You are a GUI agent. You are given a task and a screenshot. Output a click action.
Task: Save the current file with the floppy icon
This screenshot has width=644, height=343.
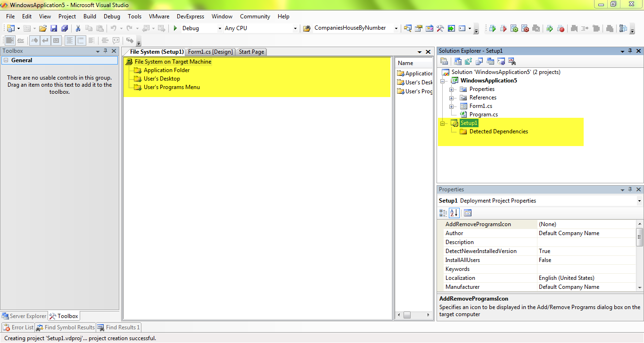pyautogui.click(x=54, y=28)
